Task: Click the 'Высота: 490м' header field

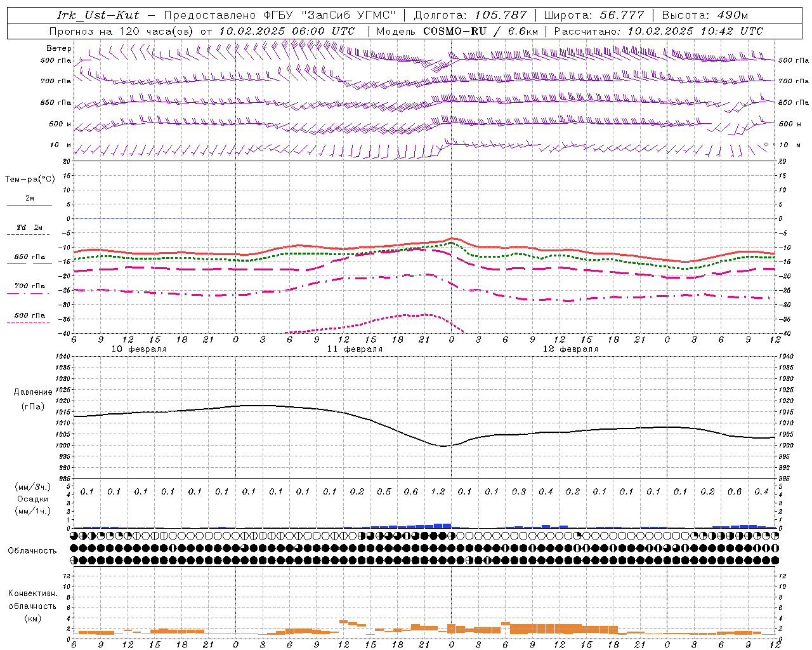Action: pos(705,15)
